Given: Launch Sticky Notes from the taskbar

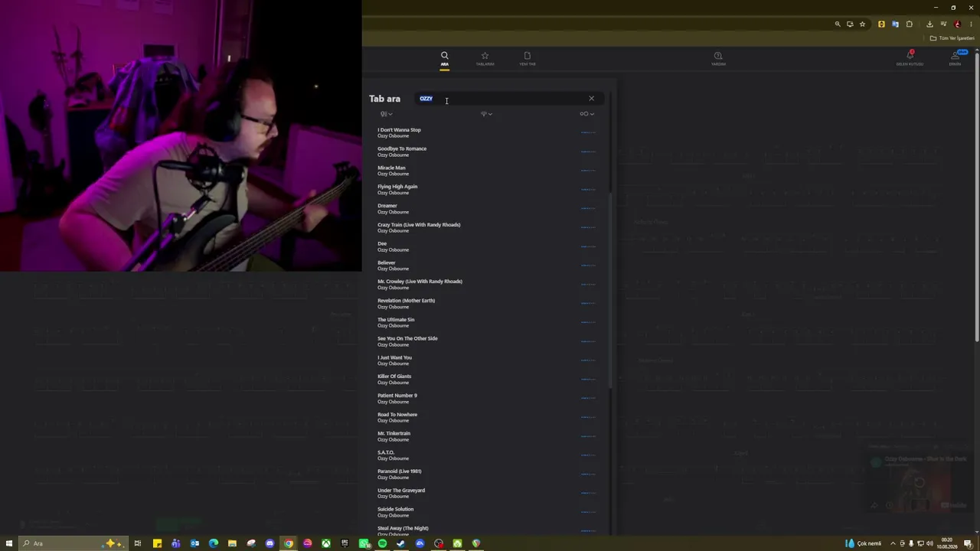Looking at the screenshot, I should pos(157,543).
